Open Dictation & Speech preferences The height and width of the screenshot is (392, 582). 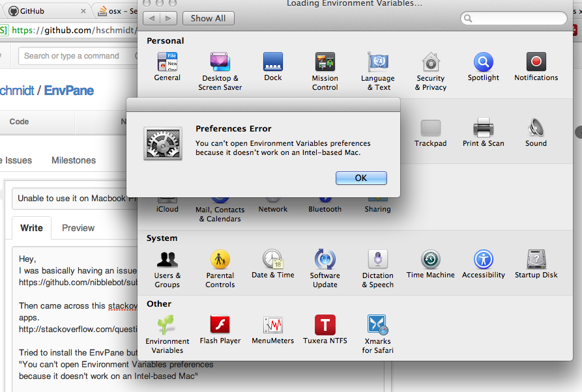[x=378, y=269]
